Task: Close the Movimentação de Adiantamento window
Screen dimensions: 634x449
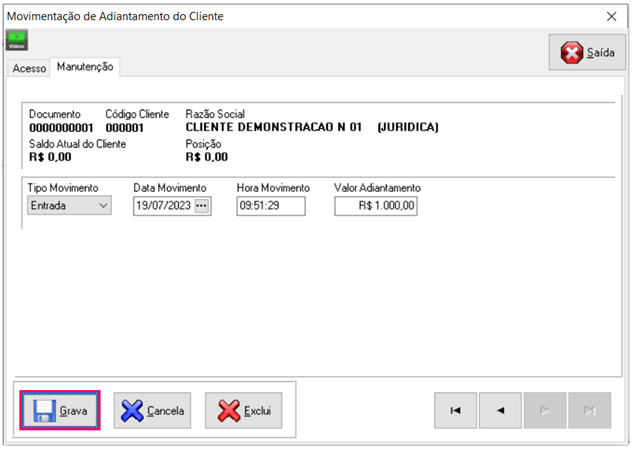Action: coord(612,16)
